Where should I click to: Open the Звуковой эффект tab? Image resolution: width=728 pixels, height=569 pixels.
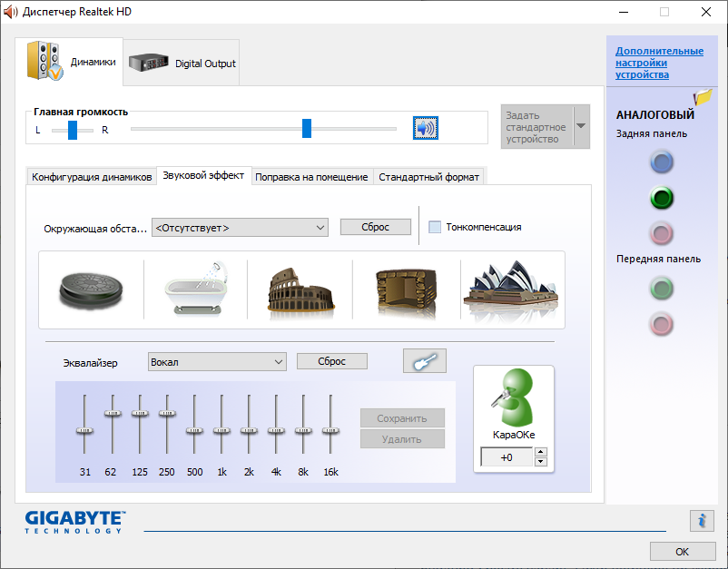(204, 175)
